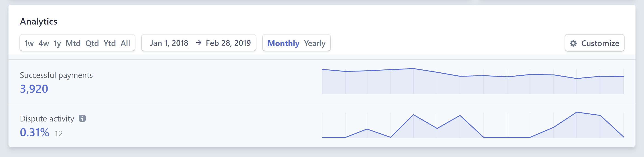Choose the Mtd range preset

(x=73, y=43)
